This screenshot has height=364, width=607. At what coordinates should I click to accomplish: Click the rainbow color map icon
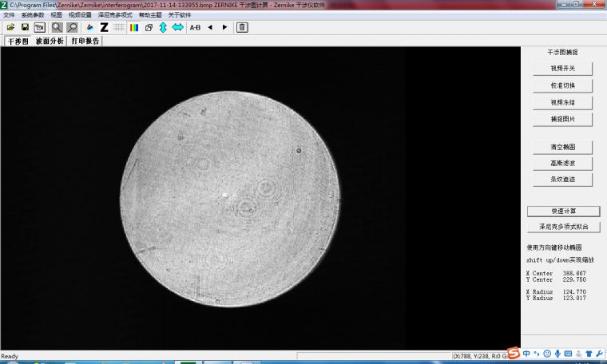coord(134,27)
